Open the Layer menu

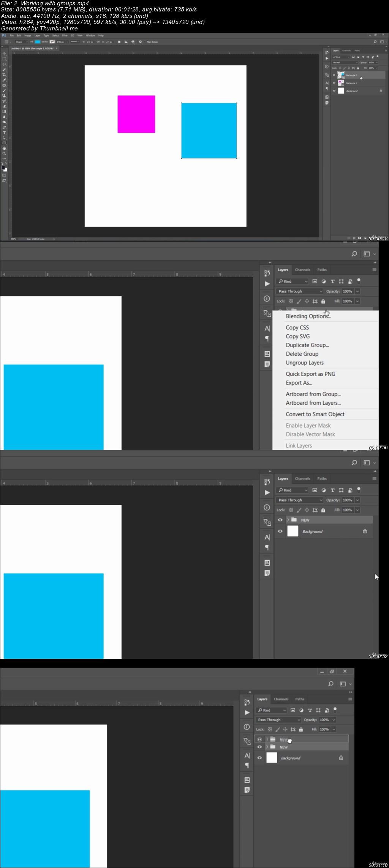[37, 35]
